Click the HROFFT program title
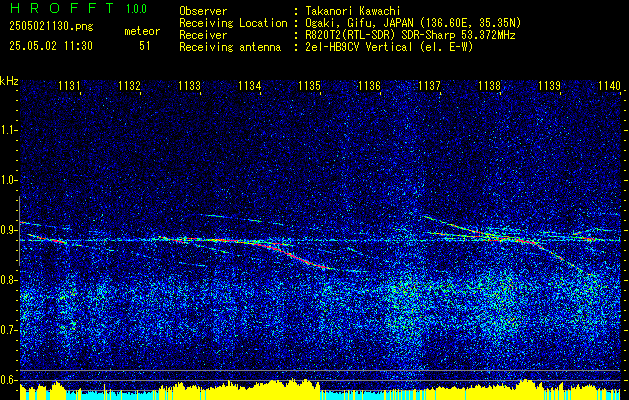629x400 pixels. coord(62,8)
